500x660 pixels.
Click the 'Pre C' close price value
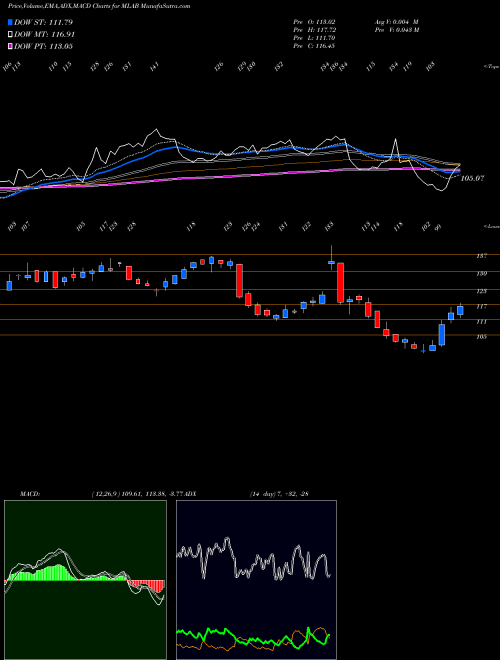[314, 46]
